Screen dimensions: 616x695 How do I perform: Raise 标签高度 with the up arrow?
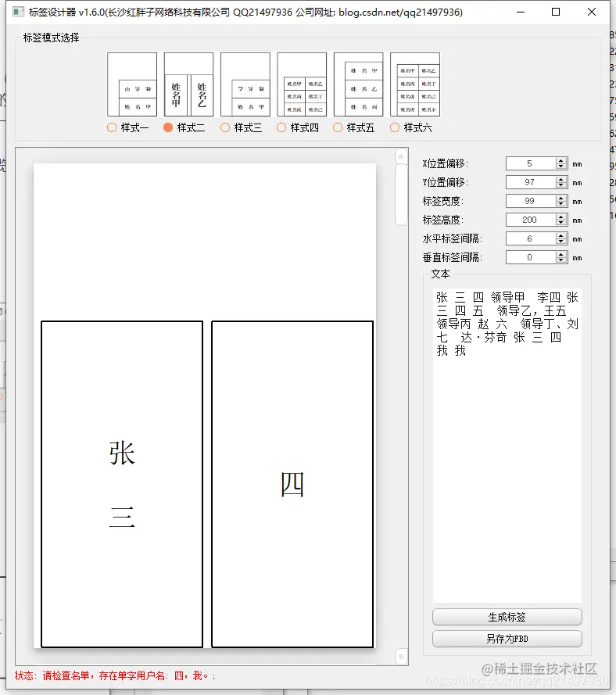click(x=561, y=217)
